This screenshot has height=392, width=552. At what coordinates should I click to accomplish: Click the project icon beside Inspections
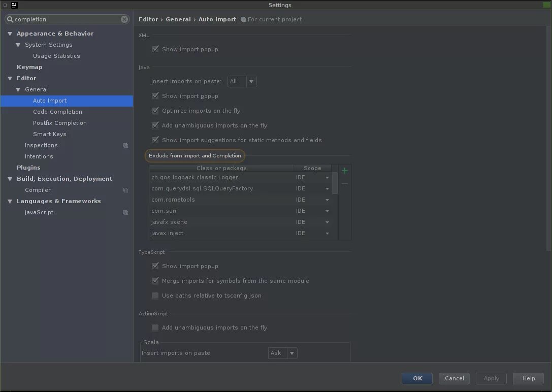pyautogui.click(x=125, y=145)
